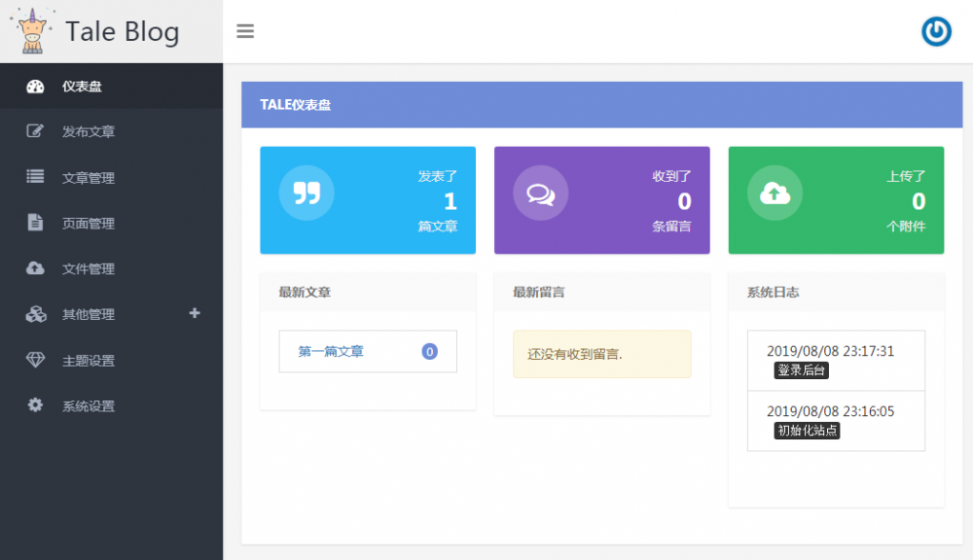Click the comment bubble icon on purple card
The height and width of the screenshot is (560, 973).
(540, 192)
